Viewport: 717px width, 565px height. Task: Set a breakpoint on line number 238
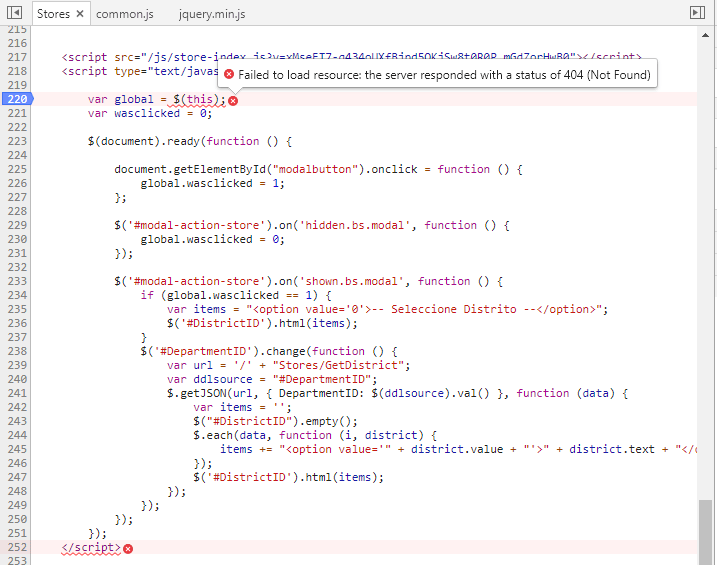pos(17,351)
